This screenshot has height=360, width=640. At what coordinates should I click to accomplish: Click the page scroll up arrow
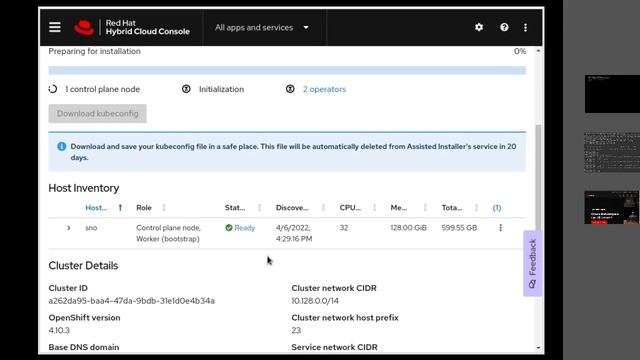pyautogui.click(x=538, y=51)
